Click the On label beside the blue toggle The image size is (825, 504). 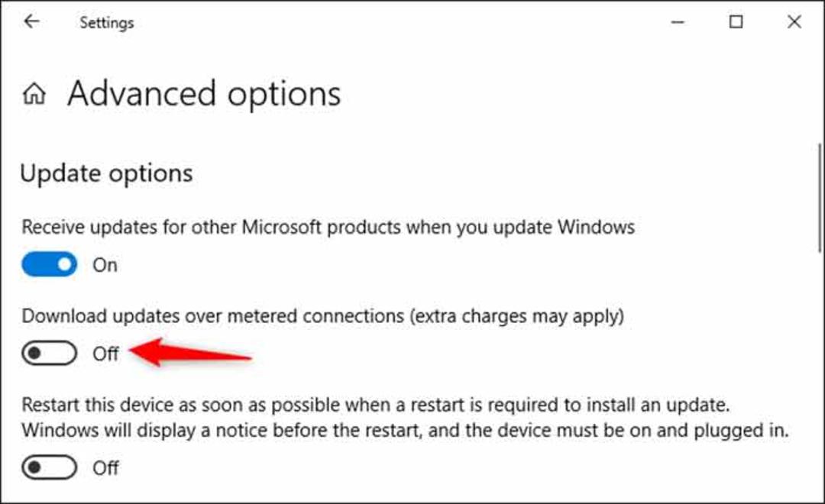tap(105, 265)
